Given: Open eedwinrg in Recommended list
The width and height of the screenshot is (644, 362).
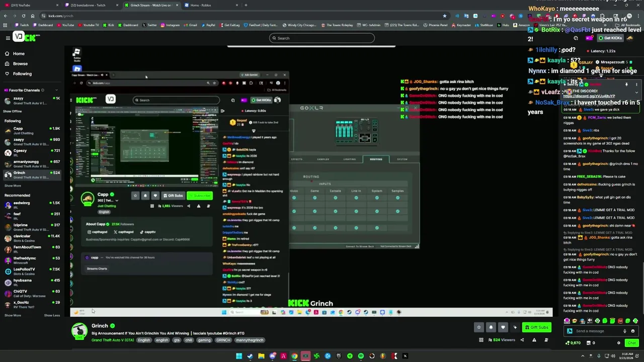Looking at the screenshot, I should coord(31,205).
